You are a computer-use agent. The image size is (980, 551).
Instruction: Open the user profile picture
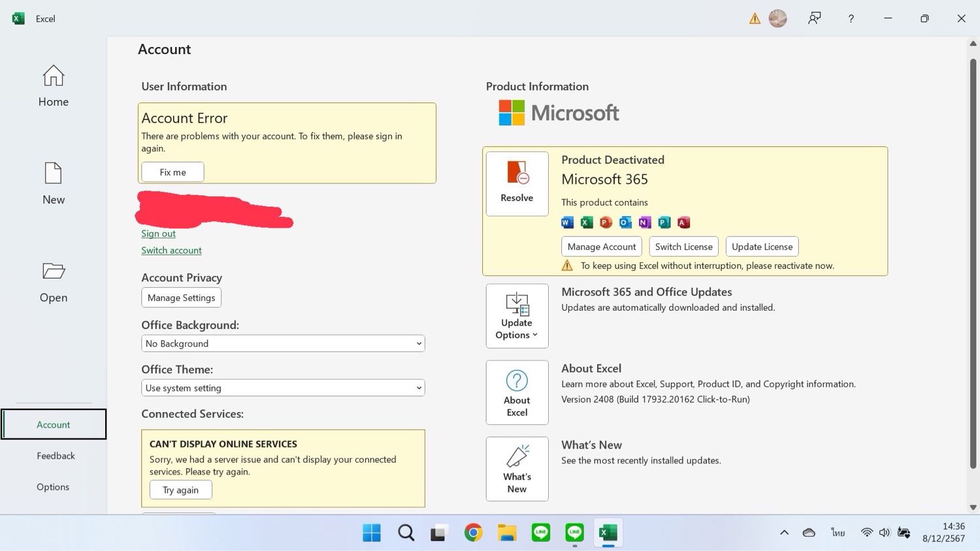[x=777, y=18]
